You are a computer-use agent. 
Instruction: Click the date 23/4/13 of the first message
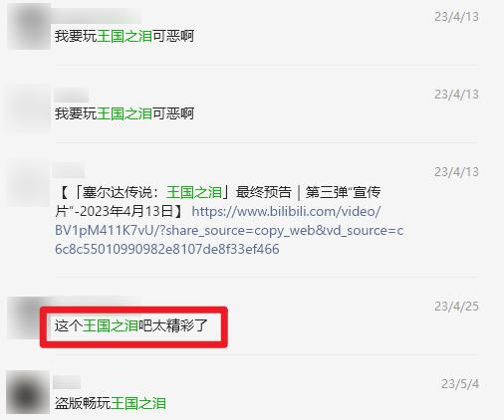(x=456, y=16)
